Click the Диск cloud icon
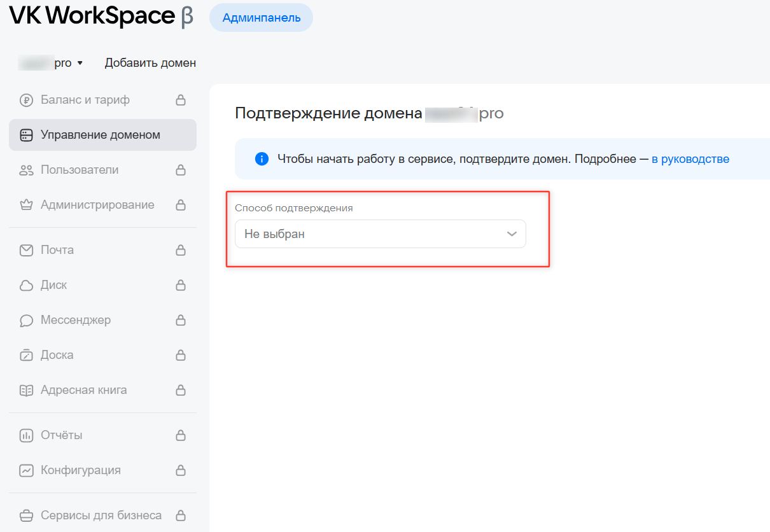770x532 pixels. pyautogui.click(x=26, y=285)
